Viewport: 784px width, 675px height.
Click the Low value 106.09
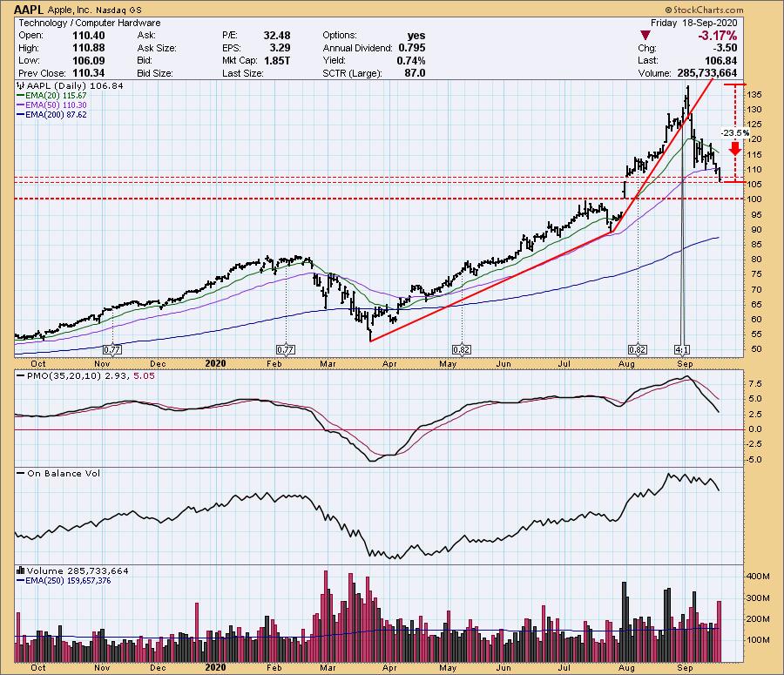pos(89,60)
